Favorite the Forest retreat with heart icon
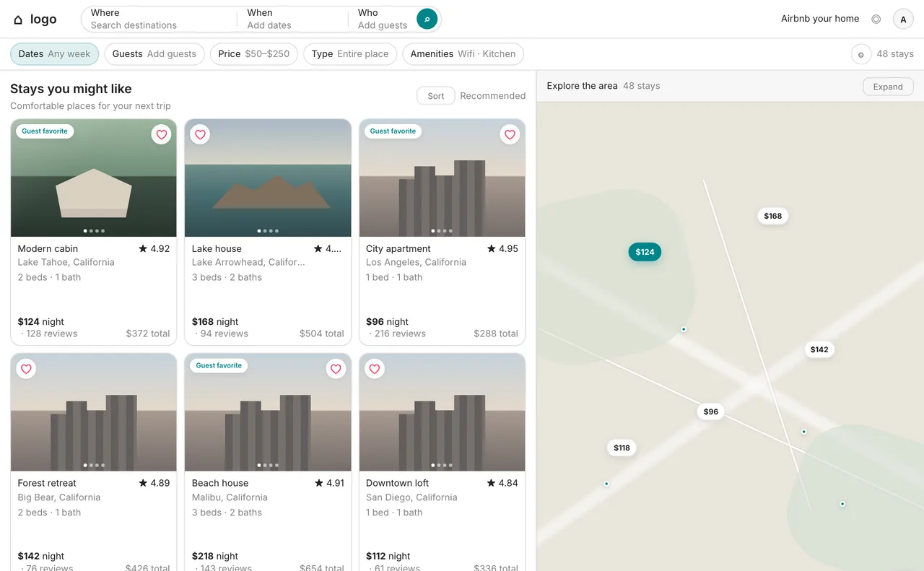 coord(26,369)
